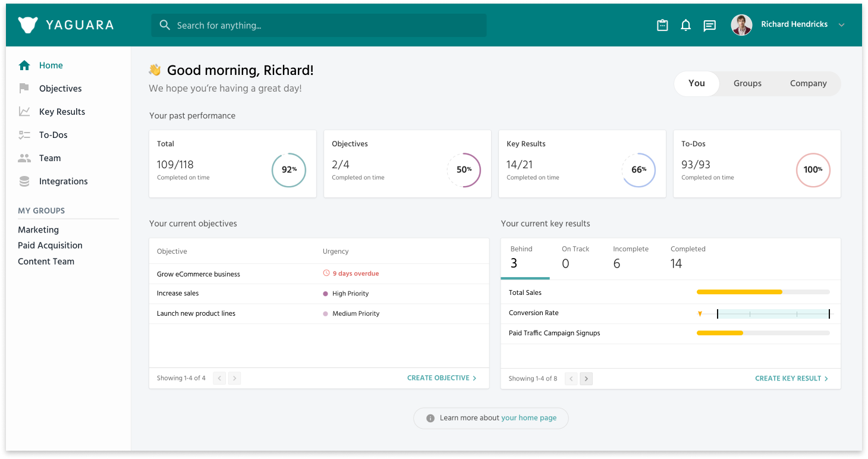The height and width of the screenshot is (459, 868).
Task: Click the 9 days overdue label
Action: (356, 274)
